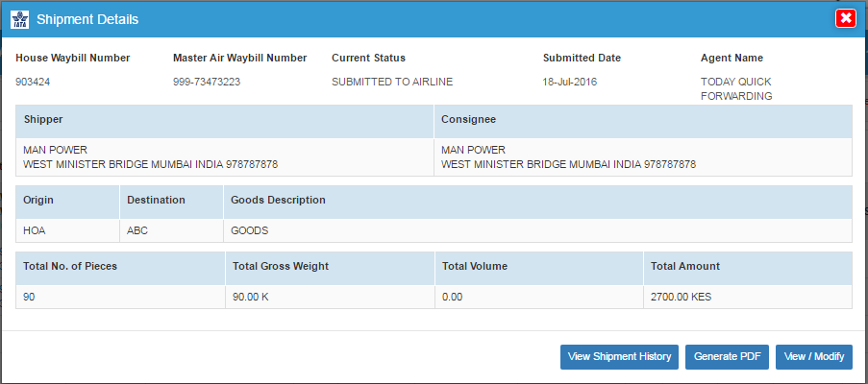Open View Shipment History

point(619,357)
